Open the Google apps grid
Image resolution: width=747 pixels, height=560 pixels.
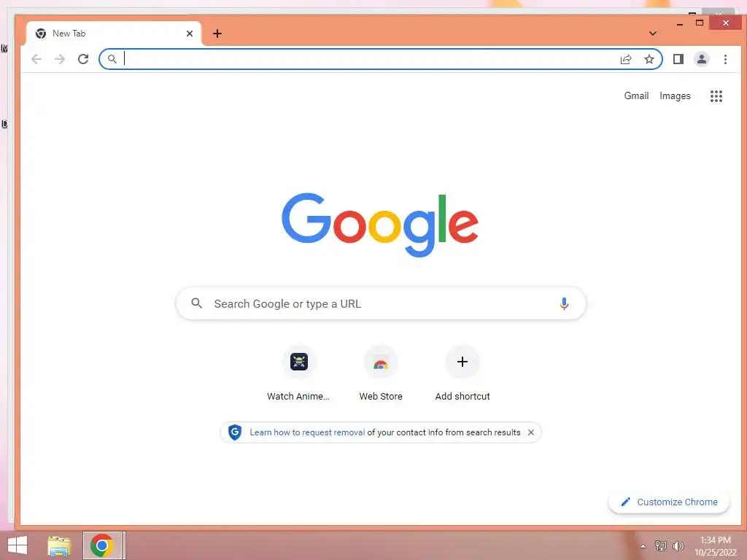click(716, 96)
